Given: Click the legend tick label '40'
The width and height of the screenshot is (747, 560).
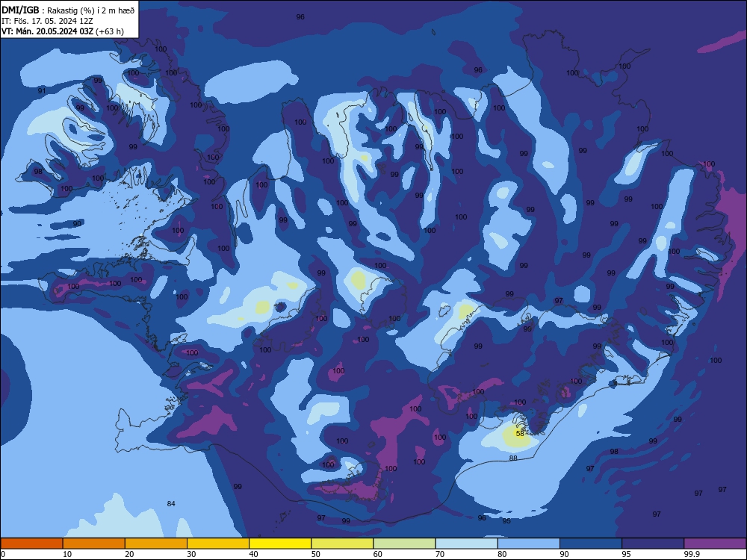Looking at the screenshot, I should pyautogui.click(x=253, y=554).
